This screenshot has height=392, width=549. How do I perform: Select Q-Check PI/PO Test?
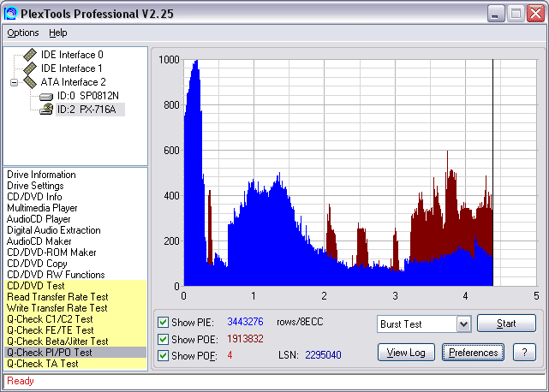click(x=50, y=353)
